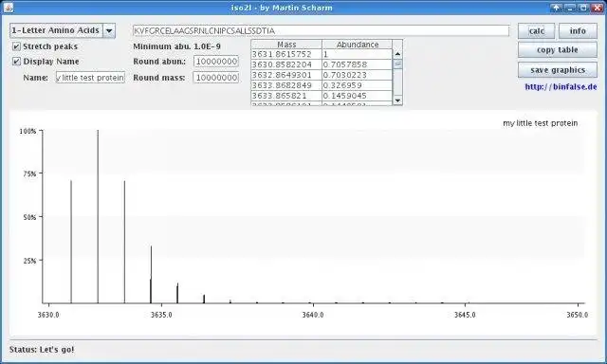Click the Round mass input field
Image resolution: width=607 pixels, height=364 pixels.
(x=216, y=78)
